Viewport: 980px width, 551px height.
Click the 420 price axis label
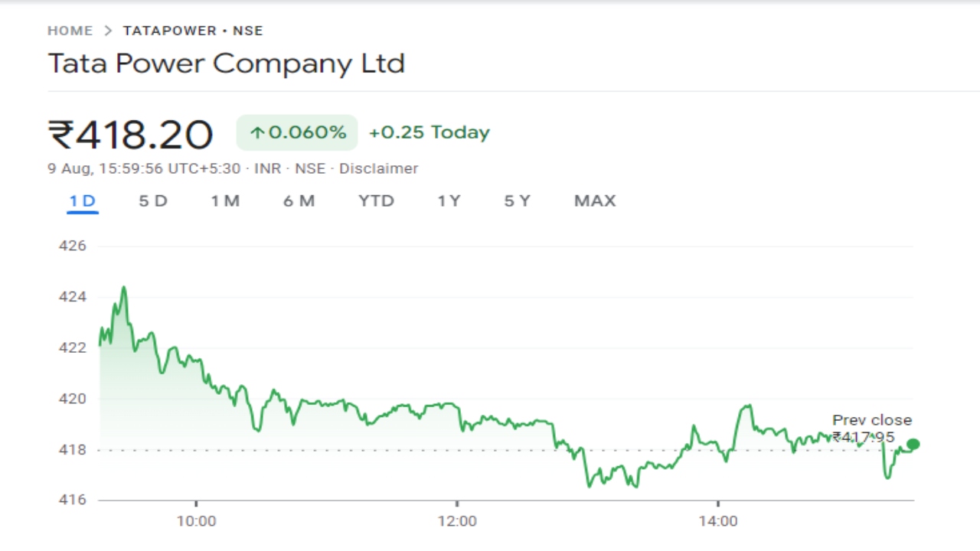[73, 399]
